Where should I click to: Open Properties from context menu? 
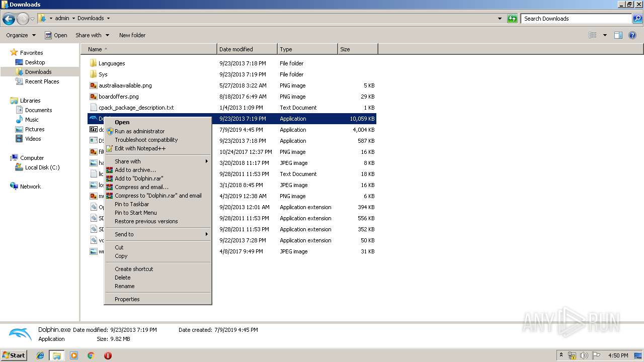point(157,299)
